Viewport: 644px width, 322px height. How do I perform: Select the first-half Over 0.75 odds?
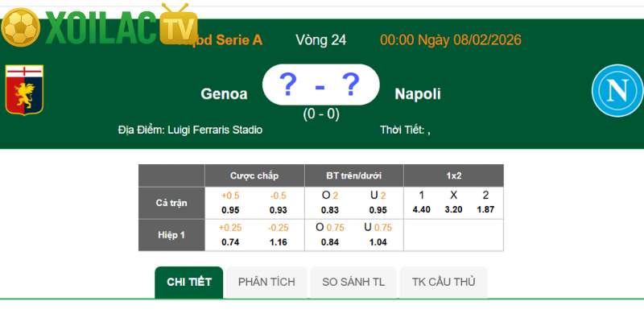coord(330,234)
